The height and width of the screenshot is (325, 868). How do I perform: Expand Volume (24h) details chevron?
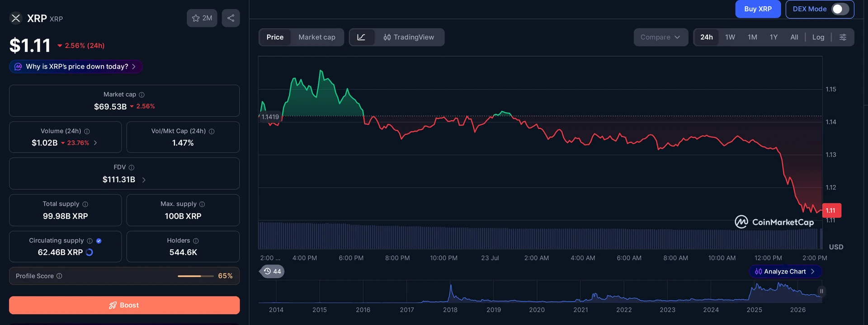pyautogui.click(x=95, y=143)
